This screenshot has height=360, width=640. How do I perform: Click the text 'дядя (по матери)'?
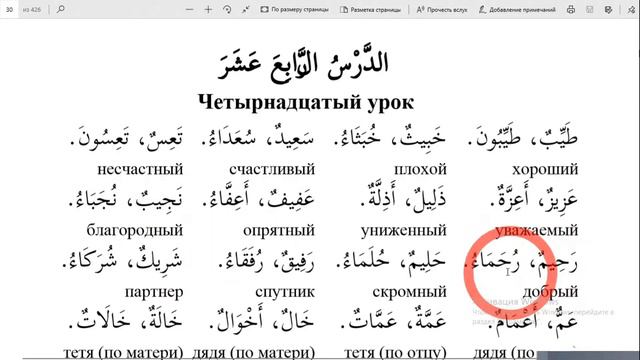pyautogui.click(x=253, y=352)
